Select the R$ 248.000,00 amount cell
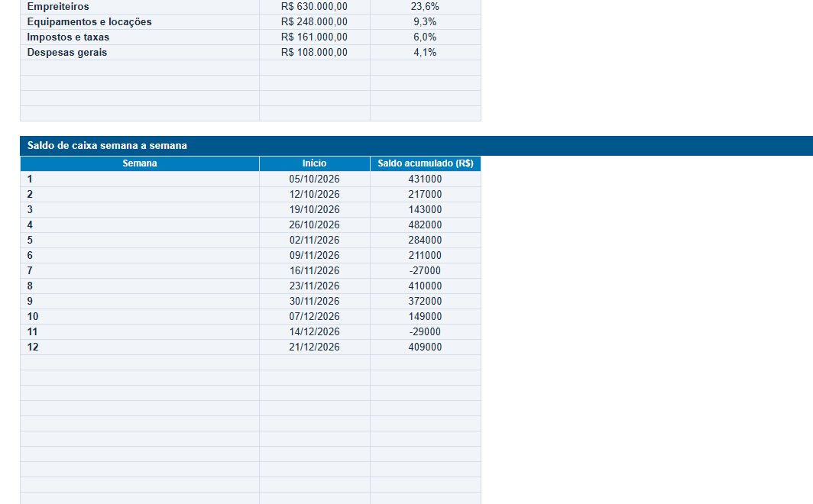Image resolution: width=813 pixels, height=504 pixels. point(315,21)
